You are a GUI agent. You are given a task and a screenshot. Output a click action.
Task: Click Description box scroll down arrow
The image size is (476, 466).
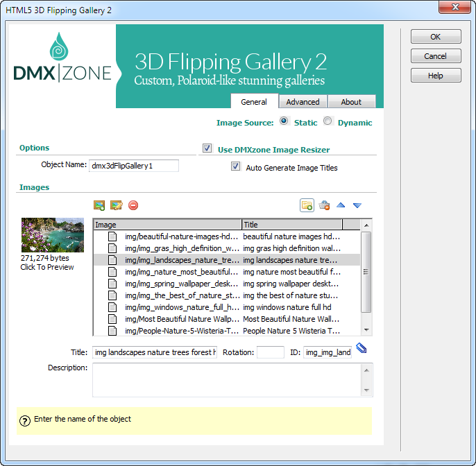pos(366,390)
